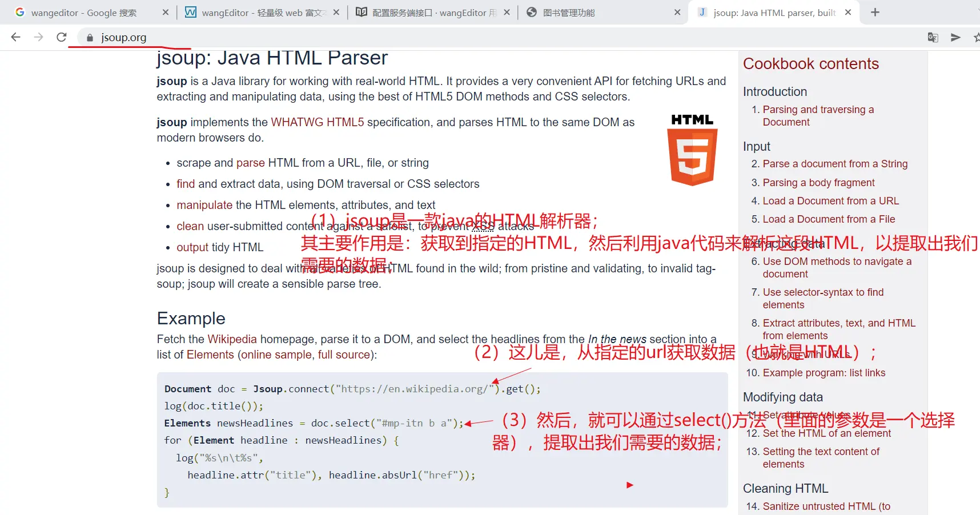Open 'Set the HTML of an element'
The width and height of the screenshot is (980, 515).
pyautogui.click(x=827, y=433)
